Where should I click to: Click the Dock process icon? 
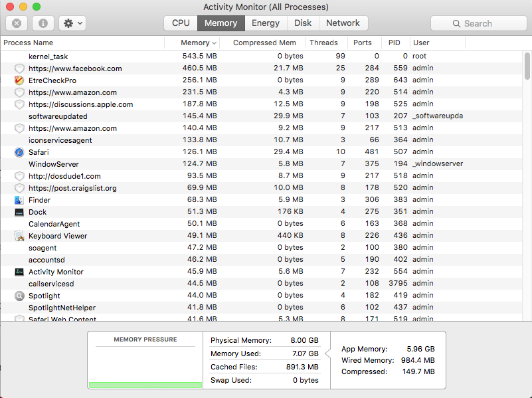[x=19, y=212]
